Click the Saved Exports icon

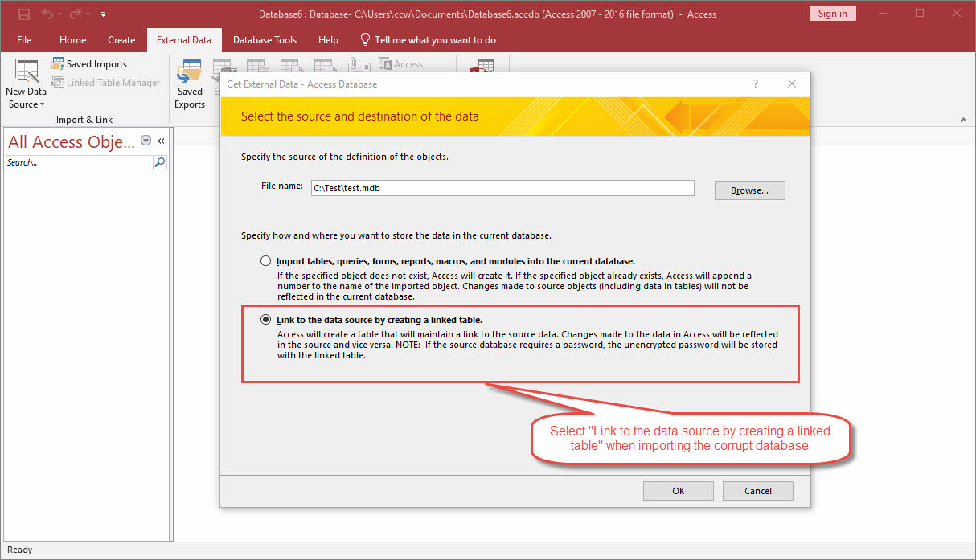[190, 72]
